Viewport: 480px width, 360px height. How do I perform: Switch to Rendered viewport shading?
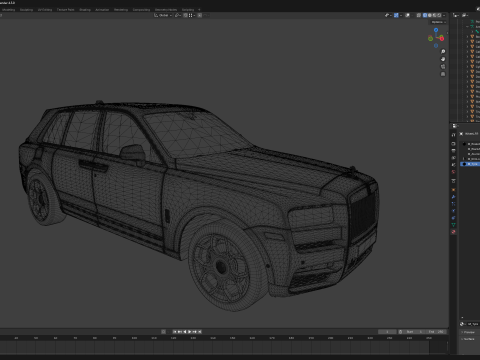(x=439, y=15)
